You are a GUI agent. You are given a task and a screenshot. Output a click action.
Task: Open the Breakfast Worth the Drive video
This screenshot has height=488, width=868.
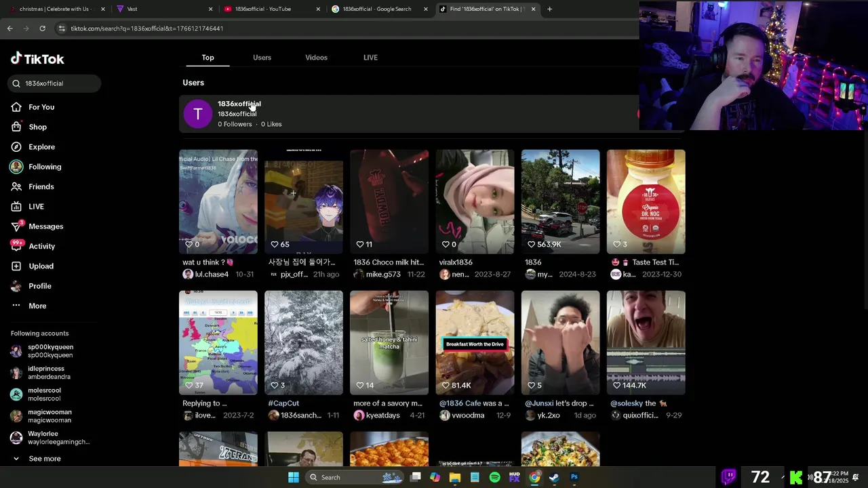(x=475, y=342)
